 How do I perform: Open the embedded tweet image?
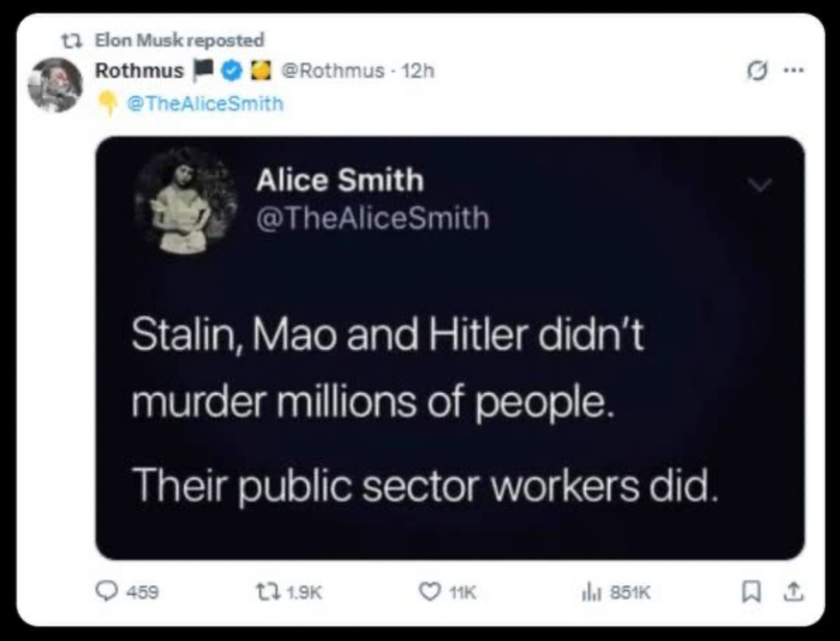click(x=450, y=348)
